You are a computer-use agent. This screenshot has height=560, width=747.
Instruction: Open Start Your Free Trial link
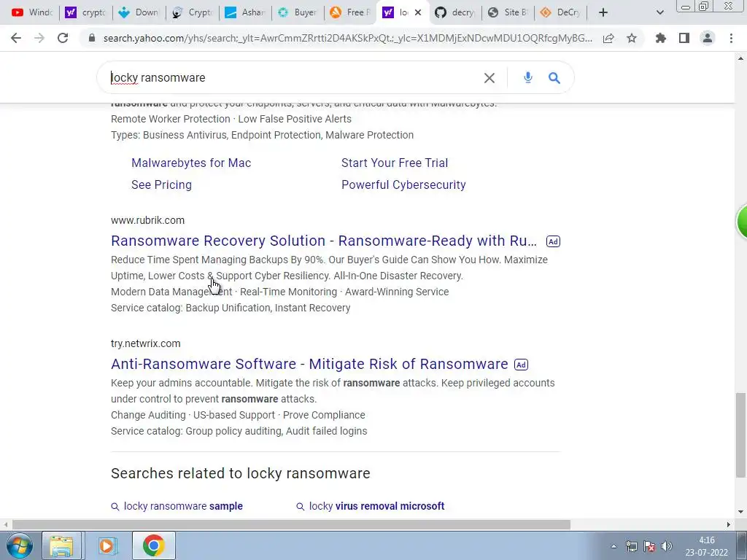pyautogui.click(x=395, y=163)
